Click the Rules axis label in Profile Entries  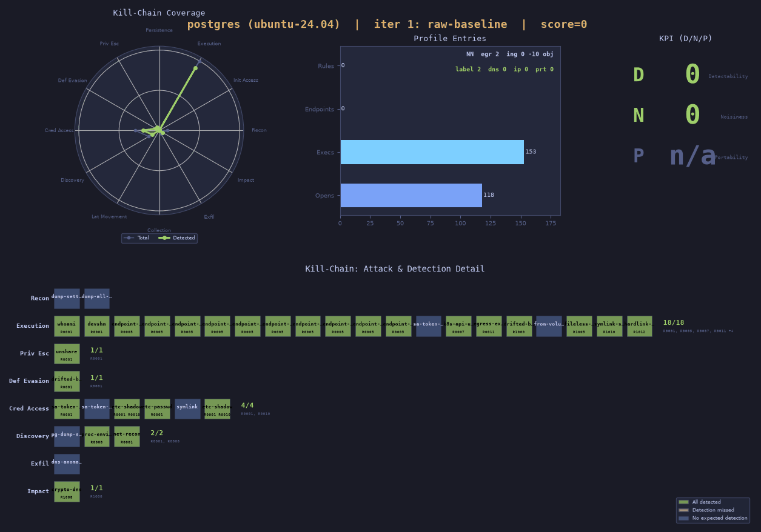pos(326,65)
